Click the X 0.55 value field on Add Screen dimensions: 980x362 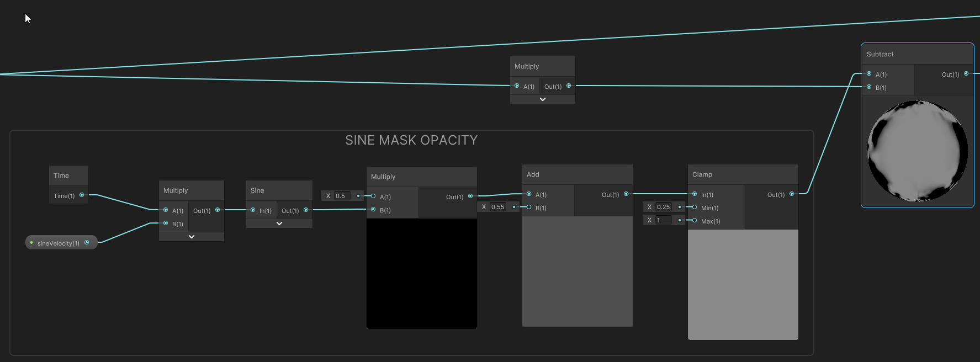(x=499, y=207)
